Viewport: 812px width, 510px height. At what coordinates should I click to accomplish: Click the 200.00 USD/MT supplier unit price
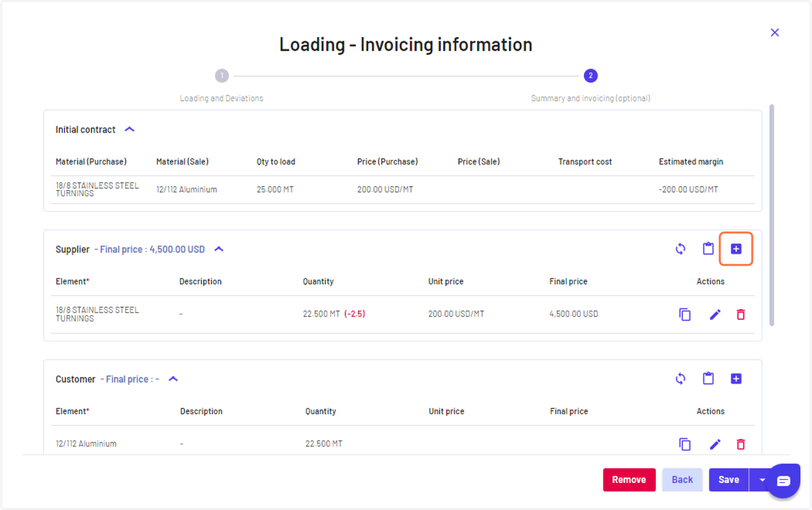(x=456, y=314)
